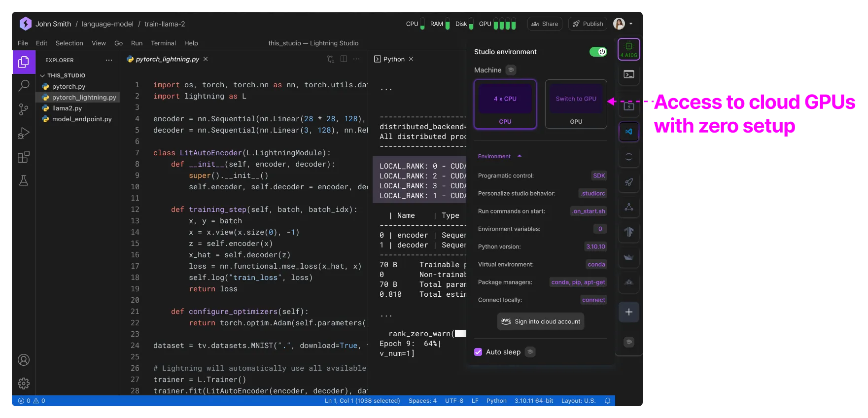Change virtual environment conda value

tap(596, 264)
